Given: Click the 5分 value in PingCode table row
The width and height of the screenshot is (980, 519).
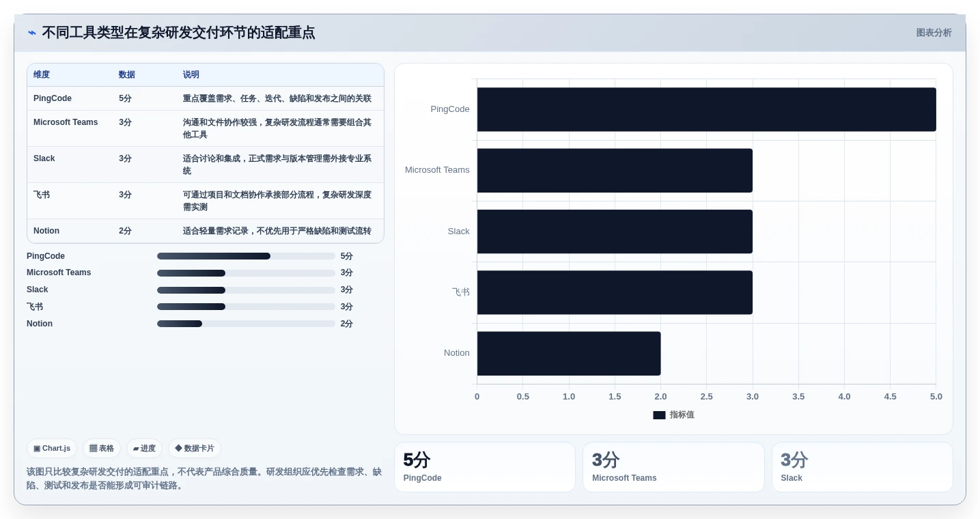Looking at the screenshot, I should (125, 98).
